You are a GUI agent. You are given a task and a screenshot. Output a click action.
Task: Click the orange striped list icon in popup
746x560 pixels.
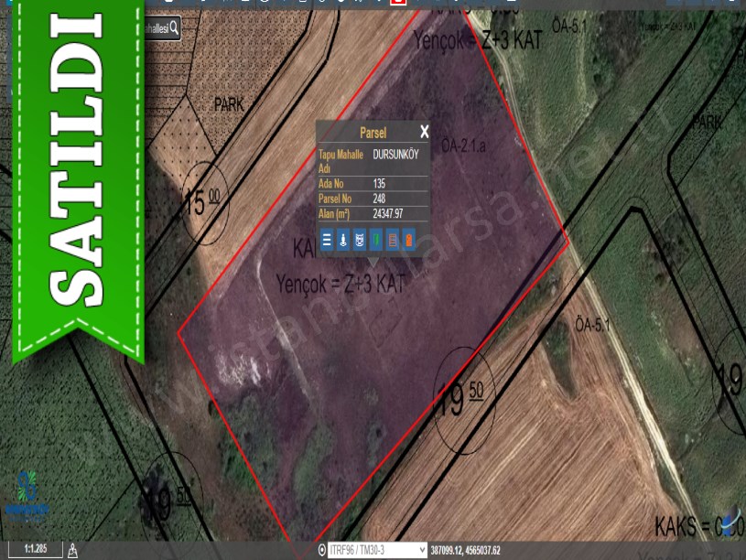[x=393, y=242]
